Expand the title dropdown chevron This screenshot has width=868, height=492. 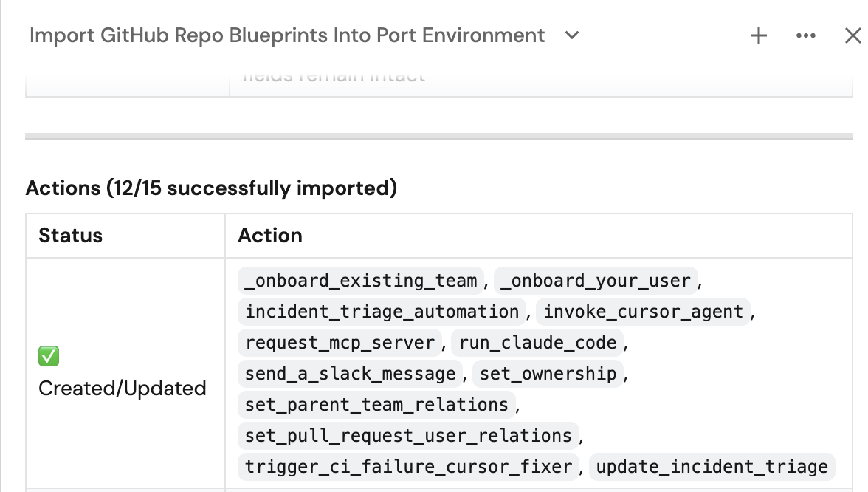(x=572, y=36)
